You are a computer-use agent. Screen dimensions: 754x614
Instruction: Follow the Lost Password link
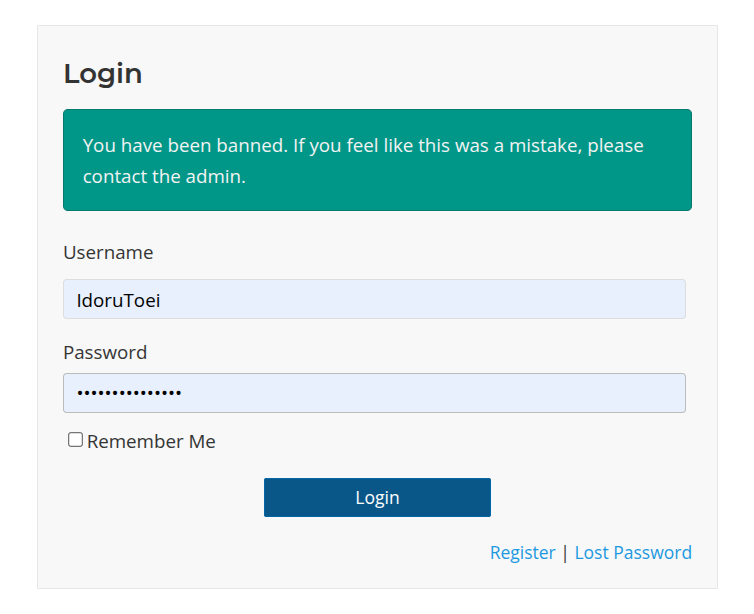633,553
